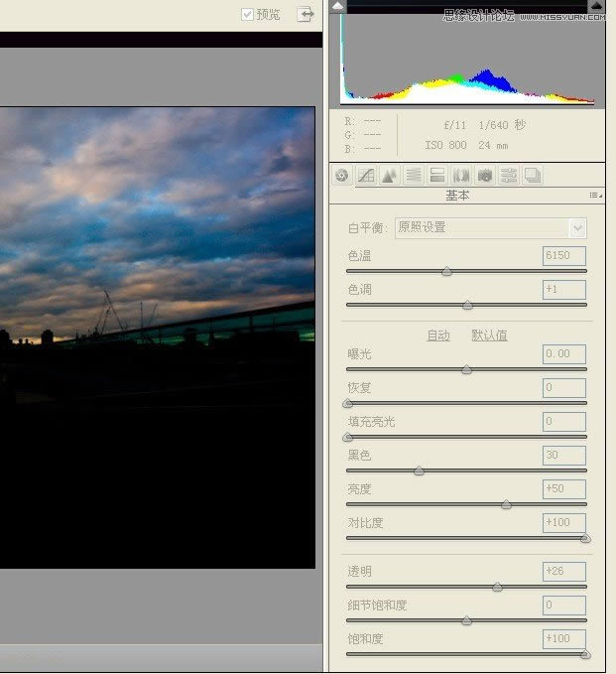Open the 基本 panel options menu
Viewport: 616px width, 674px height.
(x=595, y=196)
